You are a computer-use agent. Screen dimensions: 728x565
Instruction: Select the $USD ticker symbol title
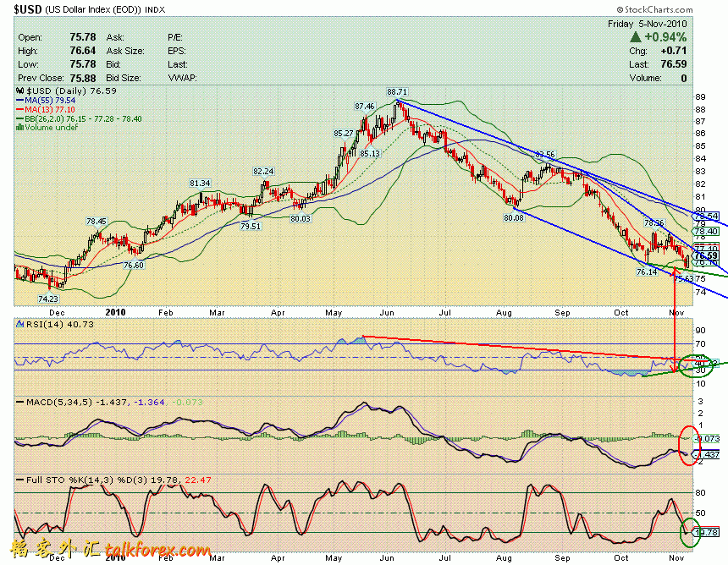pyautogui.click(x=28, y=9)
